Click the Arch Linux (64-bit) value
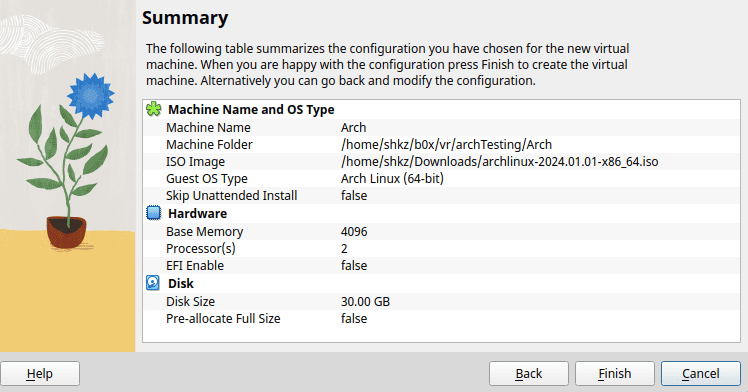This screenshot has height=392, width=748. coord(392,179)
